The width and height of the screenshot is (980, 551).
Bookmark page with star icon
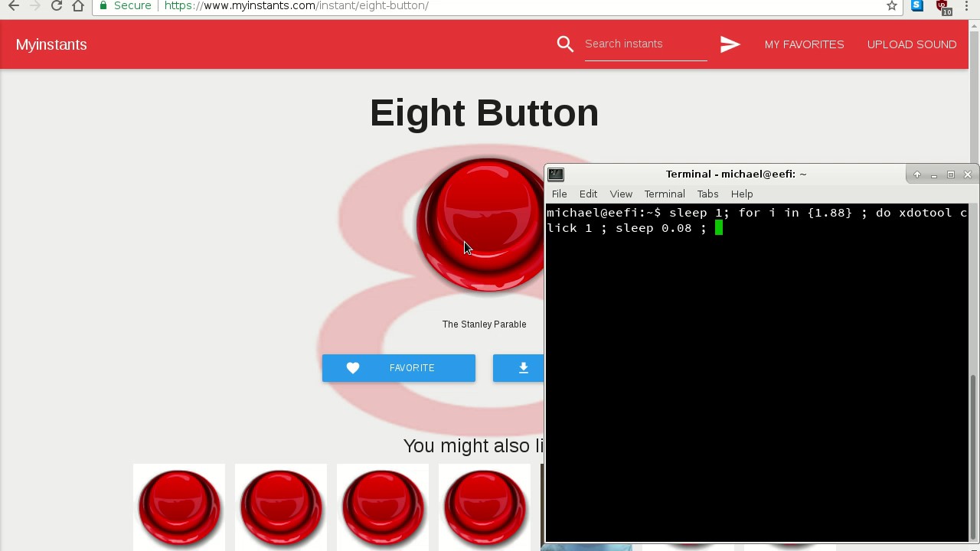(x=892, y=5)
